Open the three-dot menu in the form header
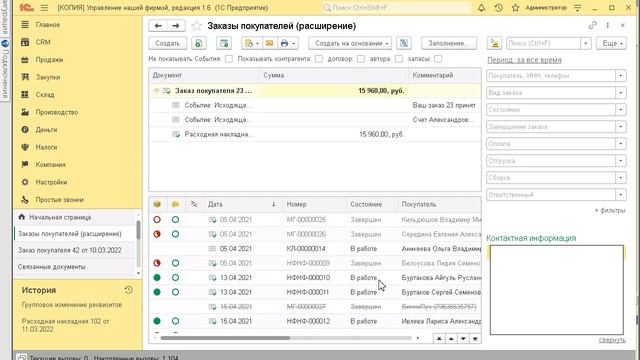 coord(607,25)
